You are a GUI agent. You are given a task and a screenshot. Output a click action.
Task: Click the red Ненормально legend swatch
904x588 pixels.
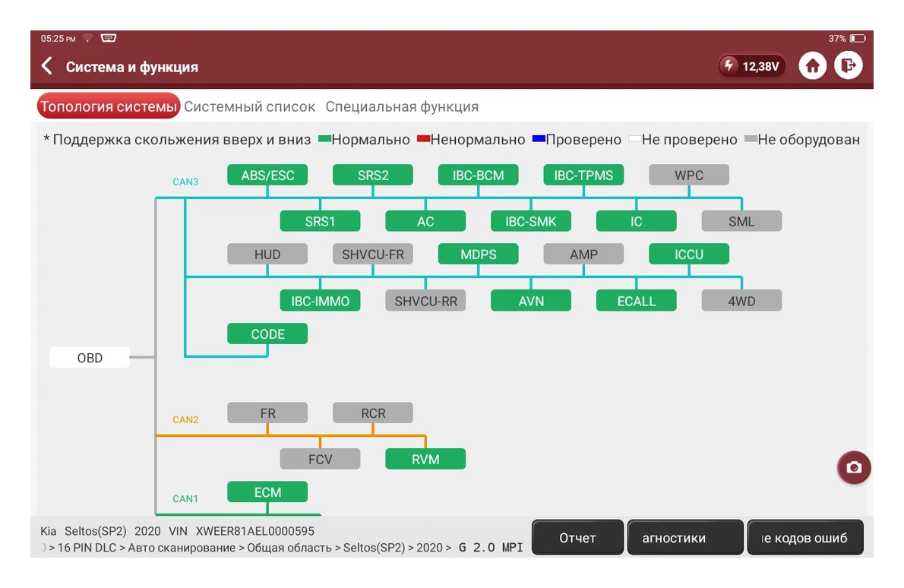point(423,138)
